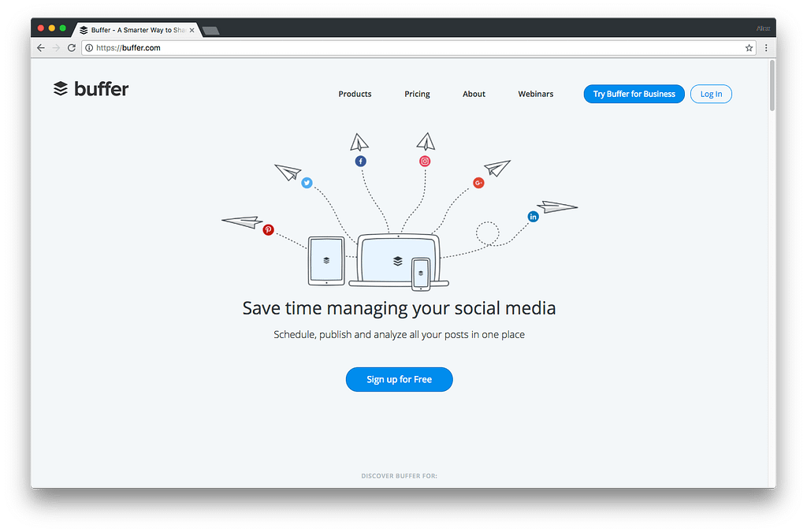
Task: Select the Buffer browser tab
Action: 136,30
